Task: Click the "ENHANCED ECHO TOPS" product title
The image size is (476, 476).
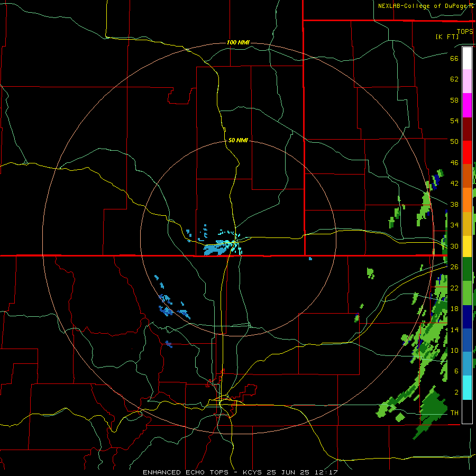Action: click(186, 472)
